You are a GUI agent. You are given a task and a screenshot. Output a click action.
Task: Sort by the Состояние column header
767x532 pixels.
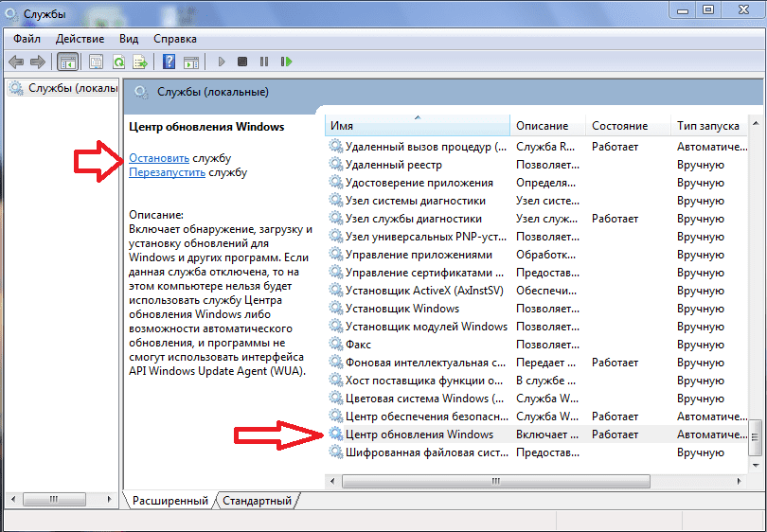[619, 125]
